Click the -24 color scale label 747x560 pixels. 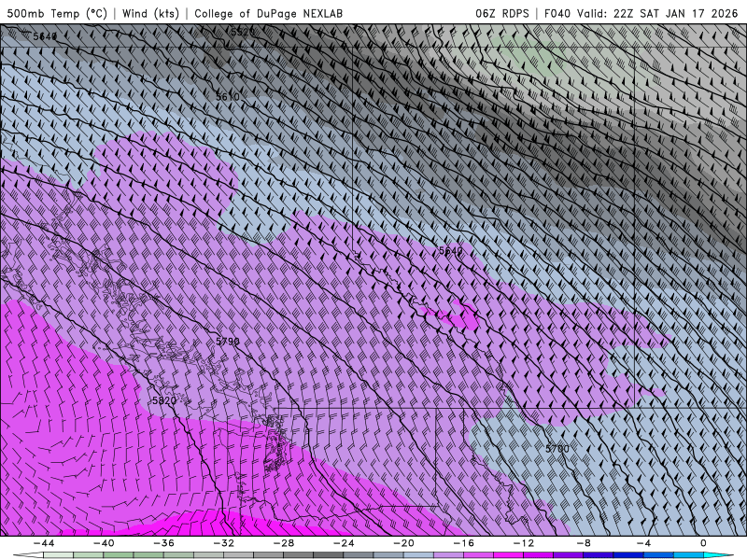click(x=344, y=543)
